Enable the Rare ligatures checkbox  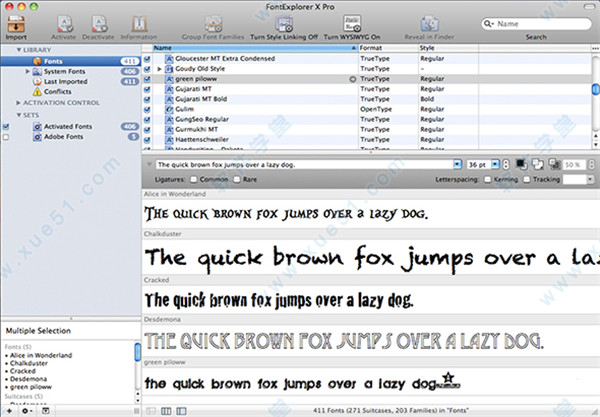pyautogui.click(x=236, y=178)
